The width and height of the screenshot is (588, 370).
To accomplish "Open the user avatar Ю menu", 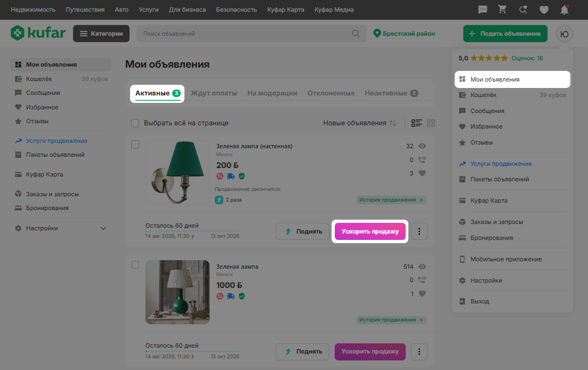I will [565, 34].
